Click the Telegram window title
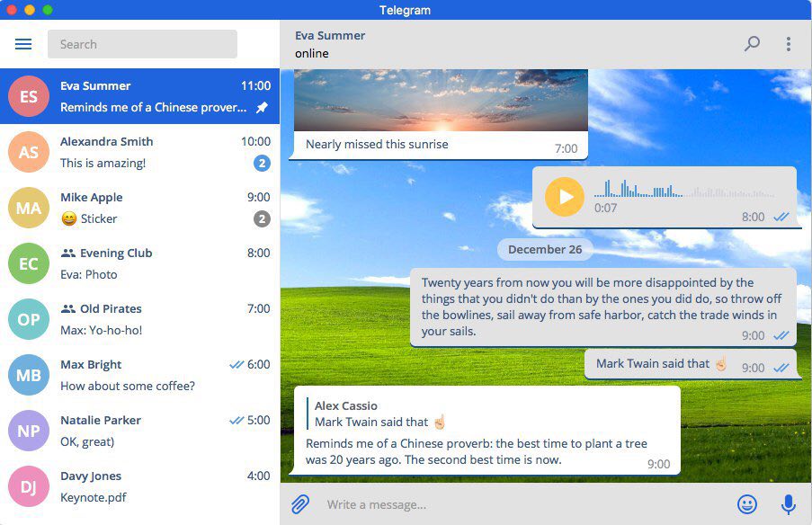This screenshot has height=525, width=812. click(x=405, y=10)
